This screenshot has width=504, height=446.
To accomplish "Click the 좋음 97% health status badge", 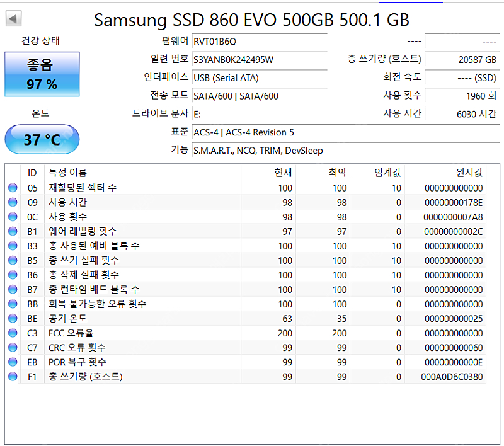I will [42, 74].
